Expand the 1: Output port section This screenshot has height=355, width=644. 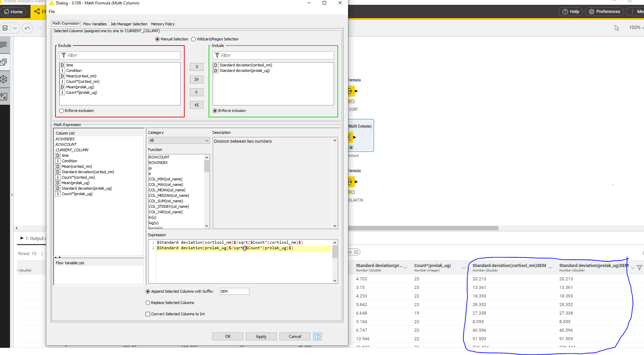pos(22,238)
